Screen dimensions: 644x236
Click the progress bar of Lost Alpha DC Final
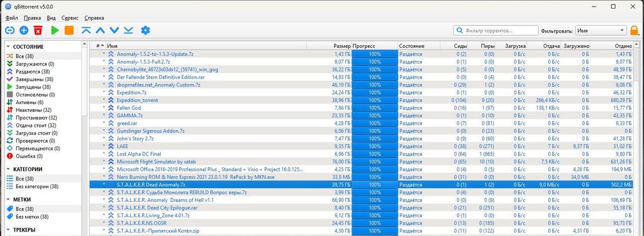click(x=375, y=154)
